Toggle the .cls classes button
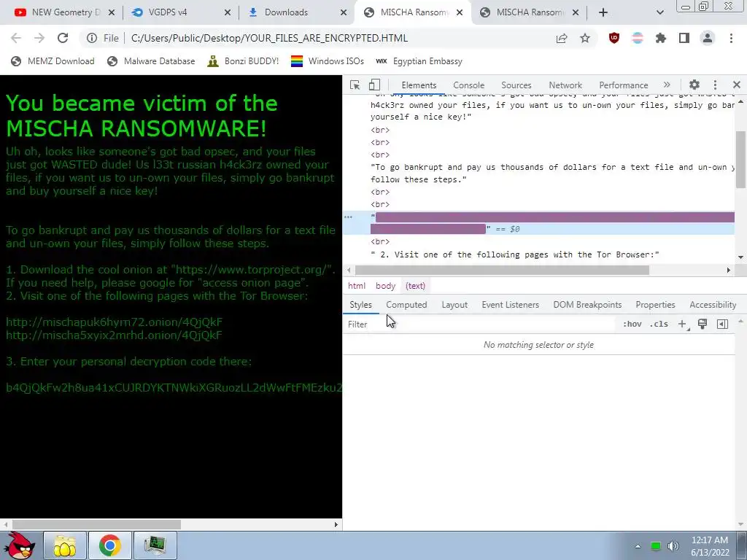747x560 pixels. (659, 324)
